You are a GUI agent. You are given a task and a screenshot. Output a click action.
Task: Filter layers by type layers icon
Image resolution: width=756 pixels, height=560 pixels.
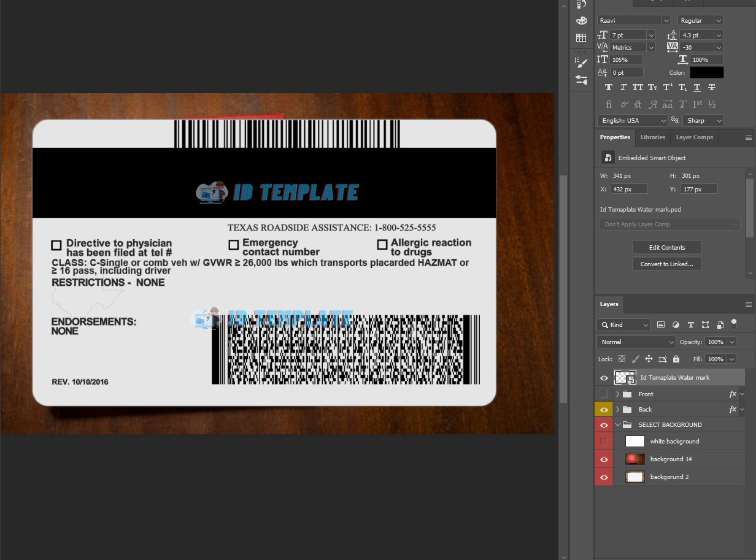point(691,325)
